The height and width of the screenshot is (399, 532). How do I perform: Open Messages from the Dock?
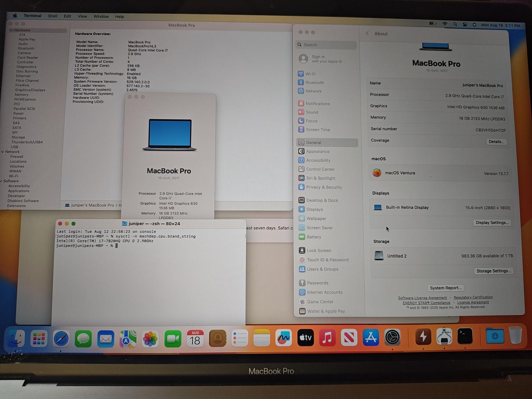pos(83,338)
